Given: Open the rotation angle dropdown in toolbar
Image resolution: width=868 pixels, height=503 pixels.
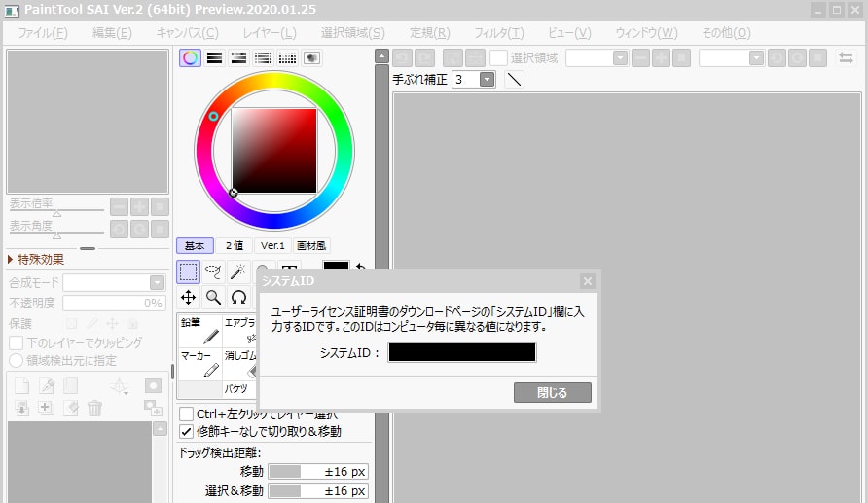Looking at the screenshot, I should point(756,58).
